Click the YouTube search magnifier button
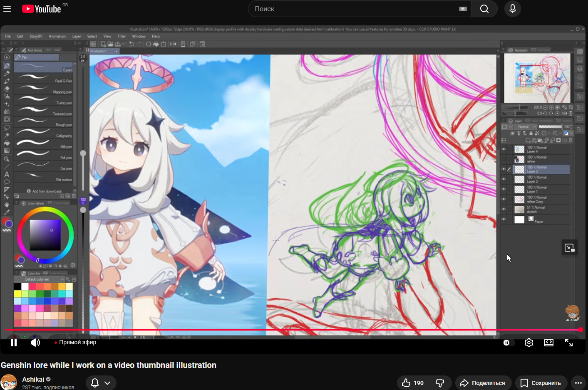 pyautogui.click(x=484, y=9)
